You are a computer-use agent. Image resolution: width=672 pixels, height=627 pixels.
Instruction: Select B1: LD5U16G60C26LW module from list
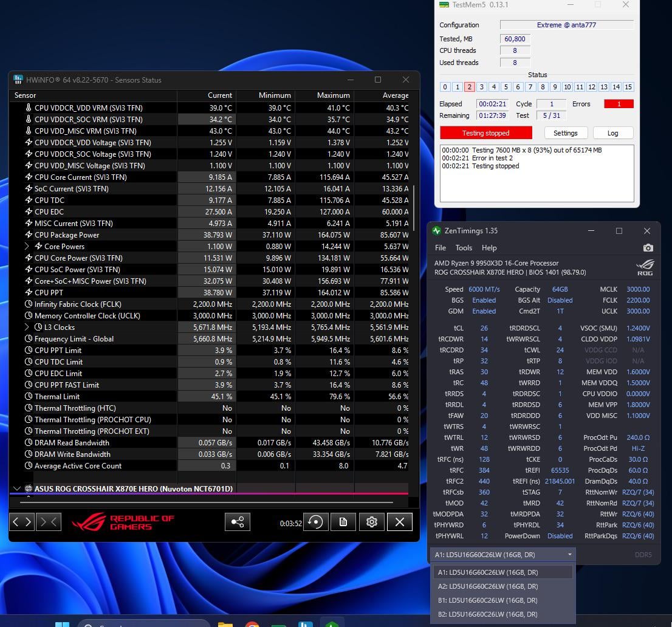pyautogui.click(x=502, y=600)
